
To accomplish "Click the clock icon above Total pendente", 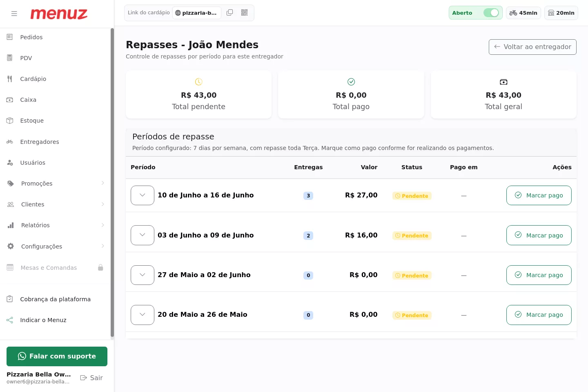I will 198,82.
